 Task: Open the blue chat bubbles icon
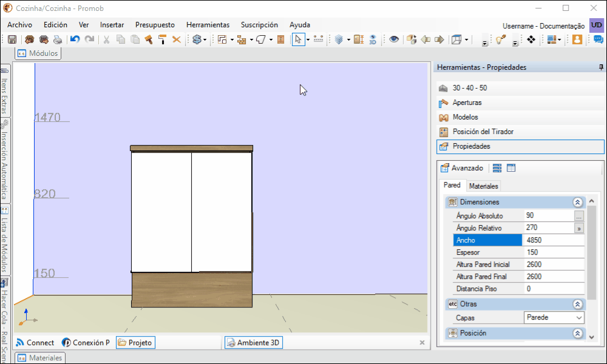pyautogui.click(x=598, y=39)
